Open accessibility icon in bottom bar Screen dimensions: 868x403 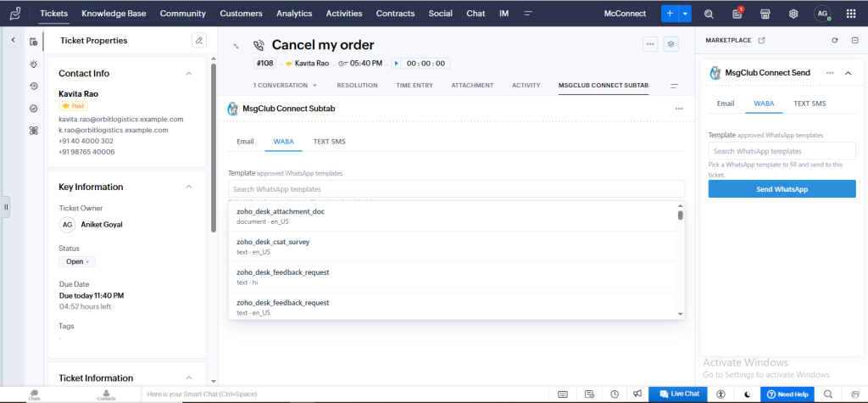point(721,395)
